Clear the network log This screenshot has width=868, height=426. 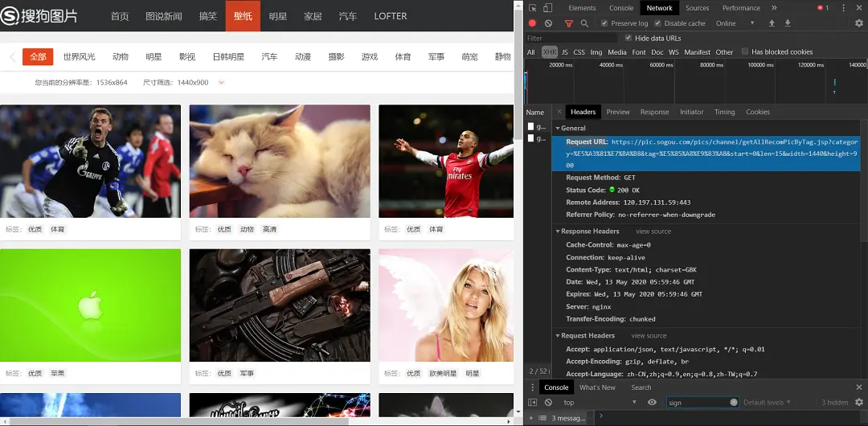click(x=548, y=23)
